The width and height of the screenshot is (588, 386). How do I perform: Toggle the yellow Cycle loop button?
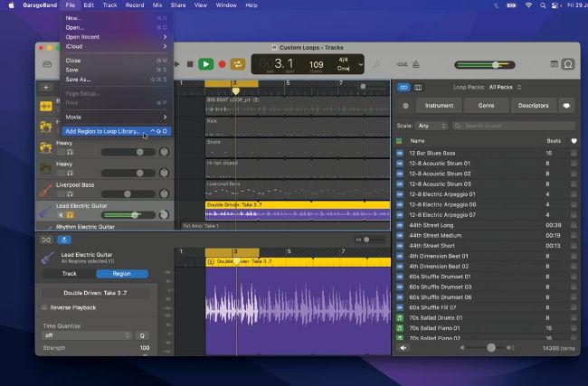239,64
